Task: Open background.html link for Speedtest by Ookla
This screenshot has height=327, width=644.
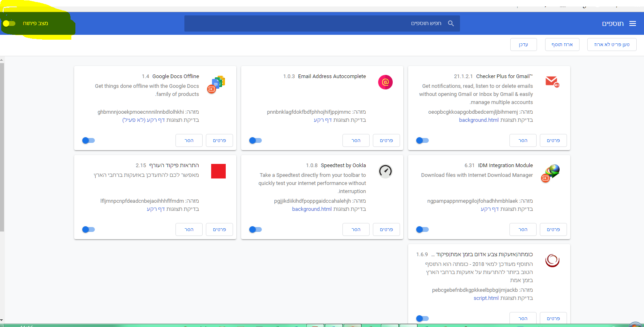Action: point(312,209)
